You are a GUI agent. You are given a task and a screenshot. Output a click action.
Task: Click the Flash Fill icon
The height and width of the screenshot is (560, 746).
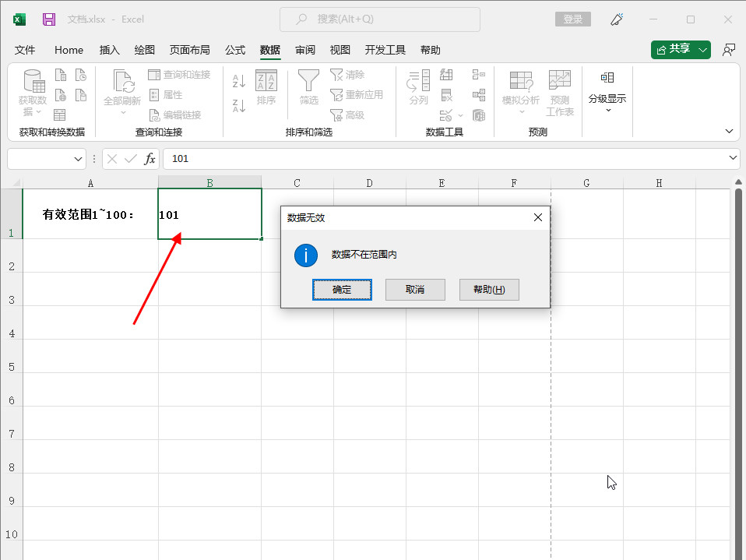click(446, 75)
